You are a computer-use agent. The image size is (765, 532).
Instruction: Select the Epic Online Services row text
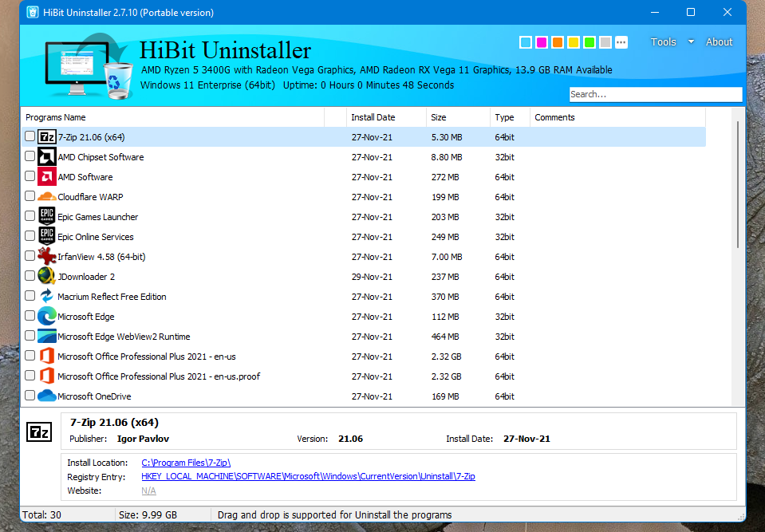(96, 237)
